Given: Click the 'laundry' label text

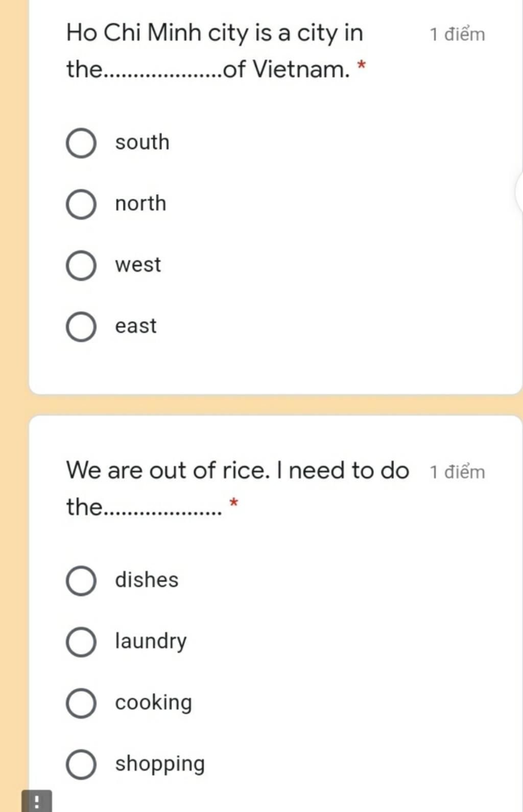Looking at the screenshot, I should [x=151, y=642].
